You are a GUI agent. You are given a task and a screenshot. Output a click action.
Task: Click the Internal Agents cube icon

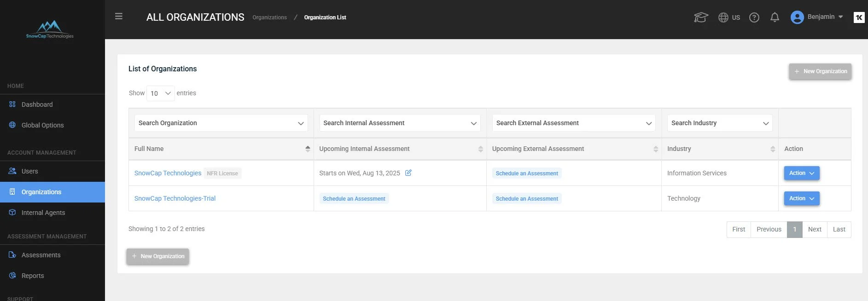(x=12, y=213)
